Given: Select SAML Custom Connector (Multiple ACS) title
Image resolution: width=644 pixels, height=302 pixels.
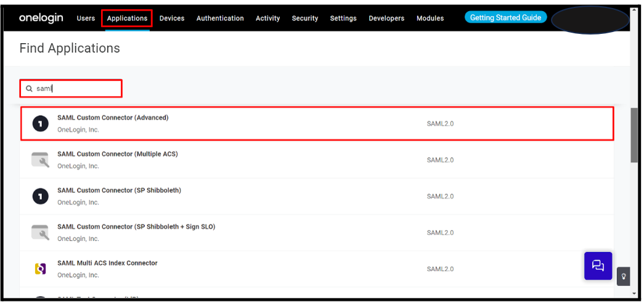Looking at the screenshot, I should click(x=117, y=154).
